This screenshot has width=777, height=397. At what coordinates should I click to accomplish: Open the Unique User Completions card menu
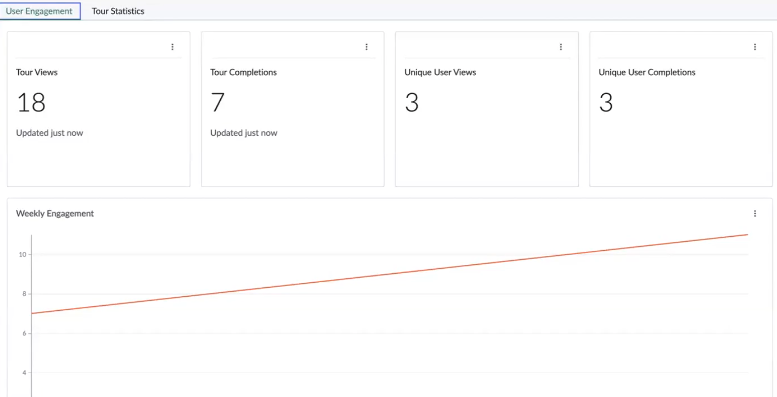coord(755,47)
